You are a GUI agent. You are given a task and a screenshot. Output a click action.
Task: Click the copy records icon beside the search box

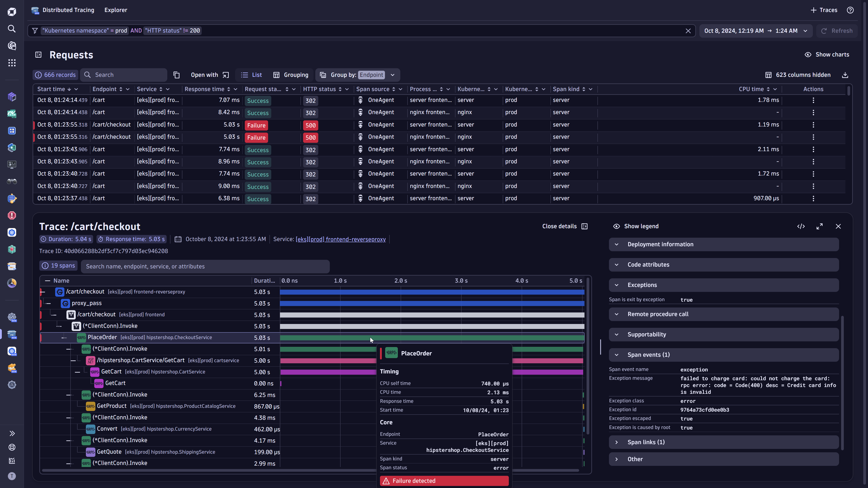(177, 75)
